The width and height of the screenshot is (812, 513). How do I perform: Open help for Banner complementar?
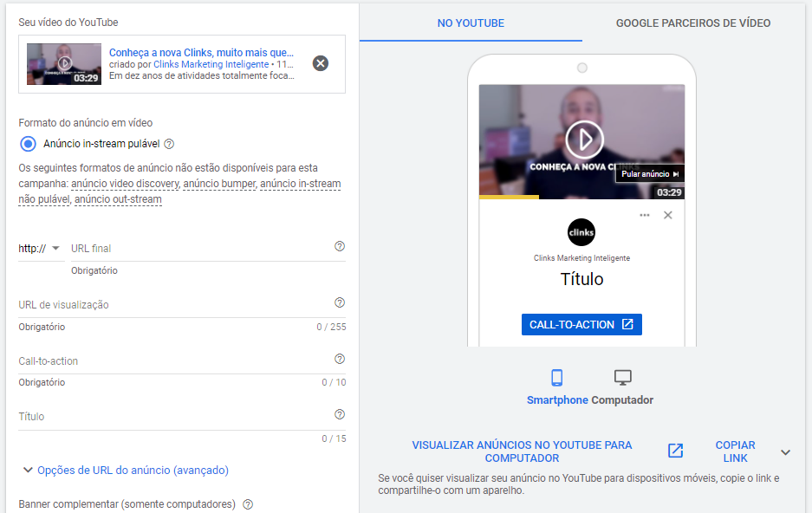tap(248, 504)
